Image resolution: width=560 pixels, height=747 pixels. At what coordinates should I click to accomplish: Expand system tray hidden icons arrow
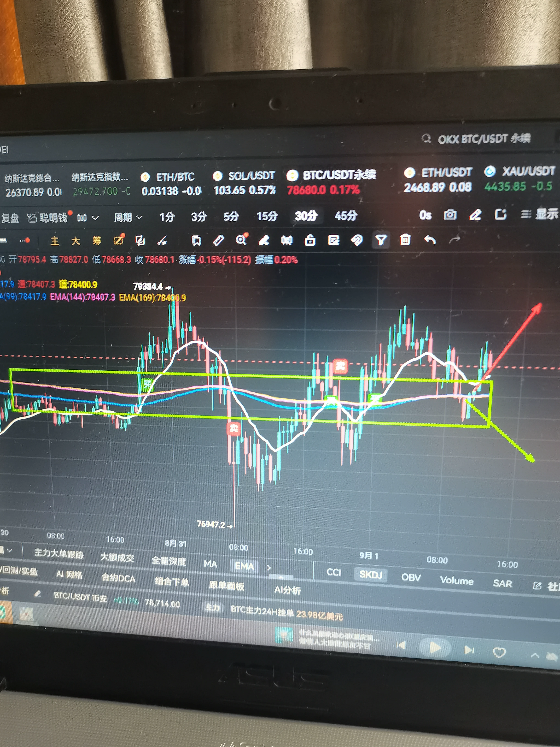(x=535, y=655)
